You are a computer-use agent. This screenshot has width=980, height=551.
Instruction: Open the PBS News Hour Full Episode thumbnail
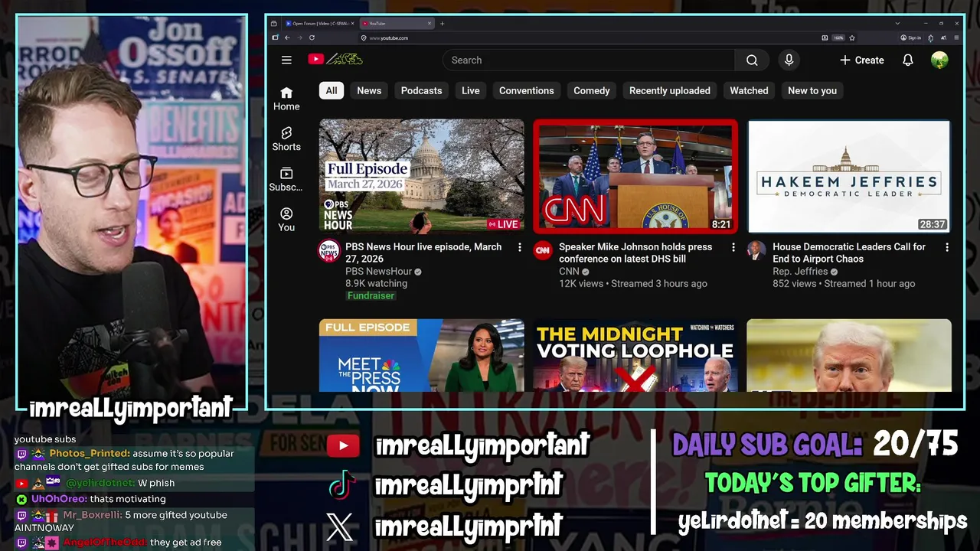coord(422,176)
